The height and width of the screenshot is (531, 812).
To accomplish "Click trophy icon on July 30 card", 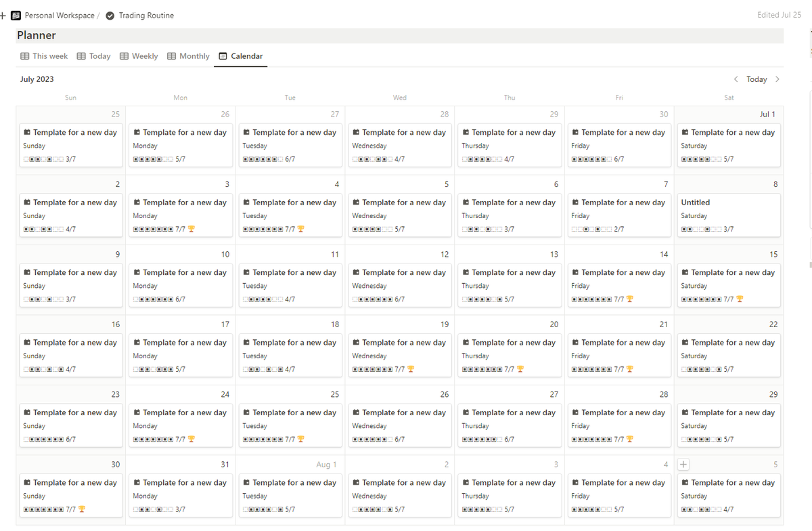I will coord(82,509).
